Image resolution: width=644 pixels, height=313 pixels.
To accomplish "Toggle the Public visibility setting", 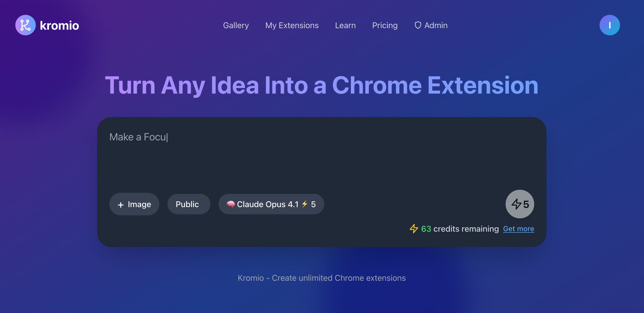I will pos(189,204).
